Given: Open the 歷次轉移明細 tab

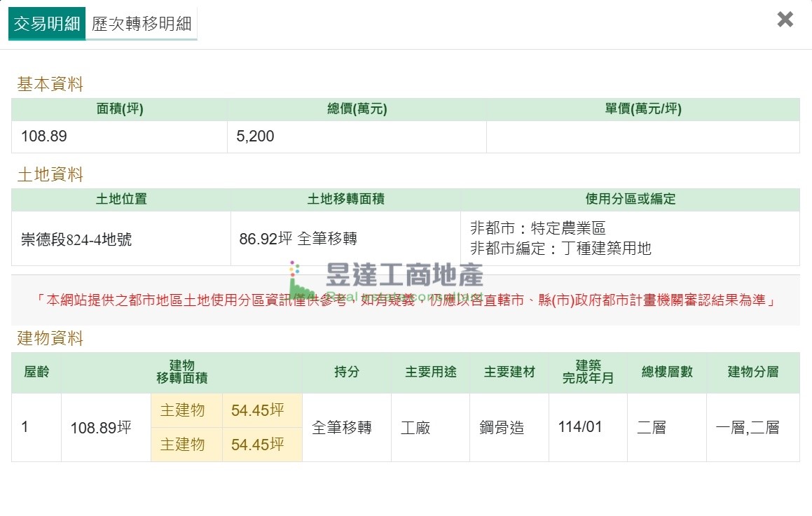Looking at the screenshot, I should tap(142, 24).
